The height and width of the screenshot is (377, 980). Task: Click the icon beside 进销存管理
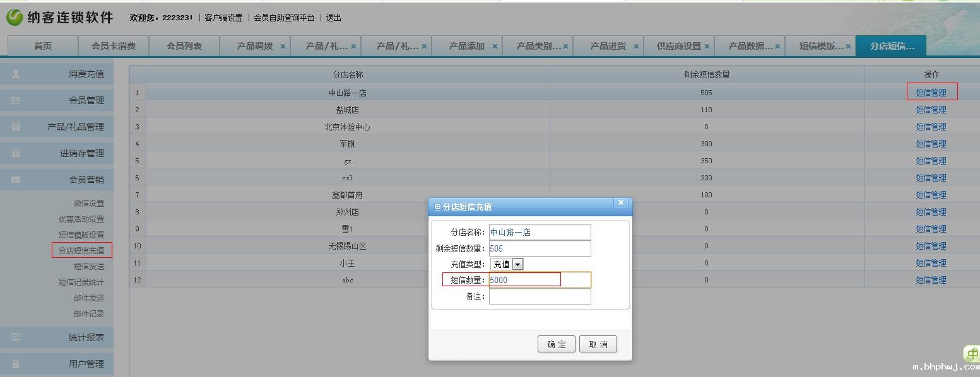coord(16,153)
